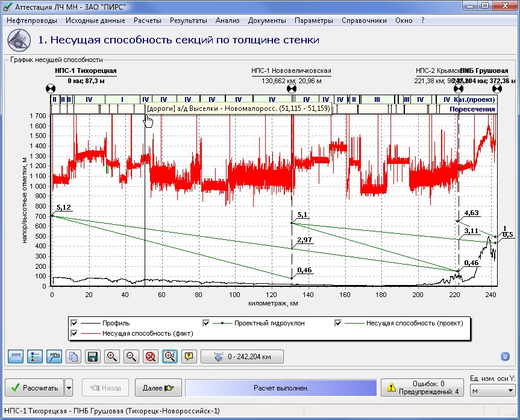520x420 pixels.
Task: Click the 130,662 км; 20,96 м station text
Action: [x=291, y=81]
